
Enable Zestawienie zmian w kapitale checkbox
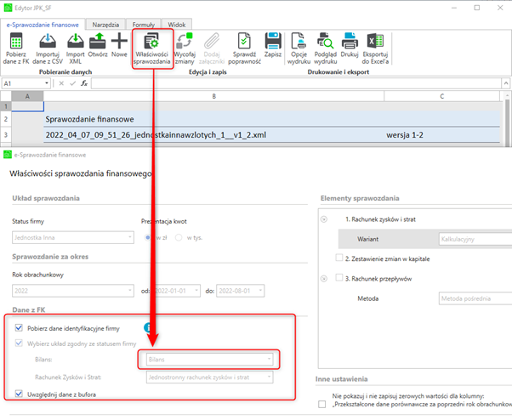tap(339, 258)
